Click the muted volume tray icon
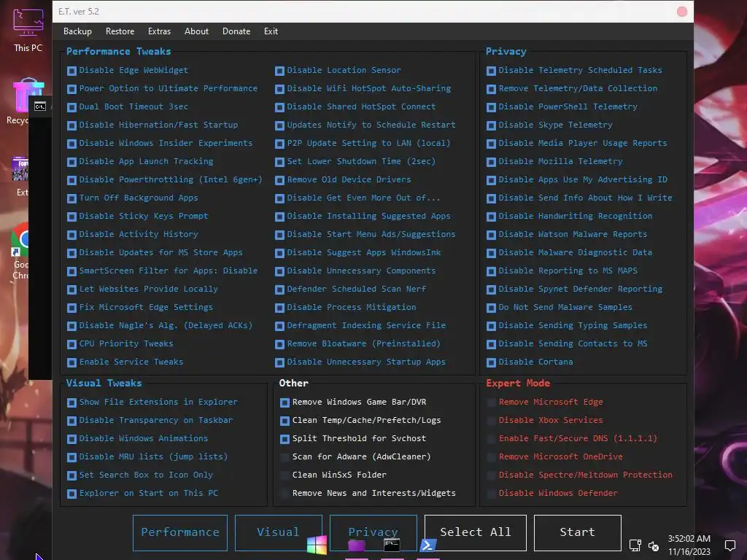 [654, 545]
